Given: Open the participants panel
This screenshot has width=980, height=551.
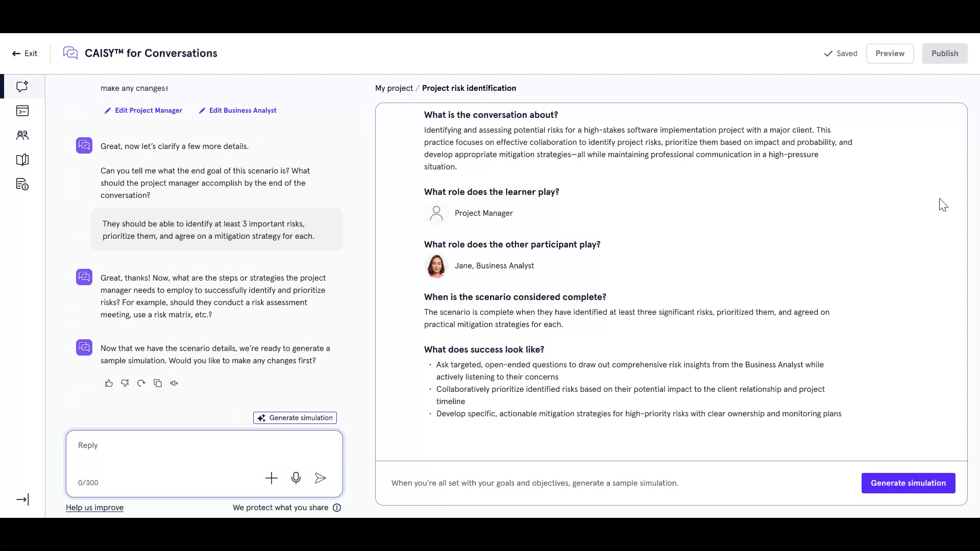Looking at the screenshot, I should tap(21, 135).
